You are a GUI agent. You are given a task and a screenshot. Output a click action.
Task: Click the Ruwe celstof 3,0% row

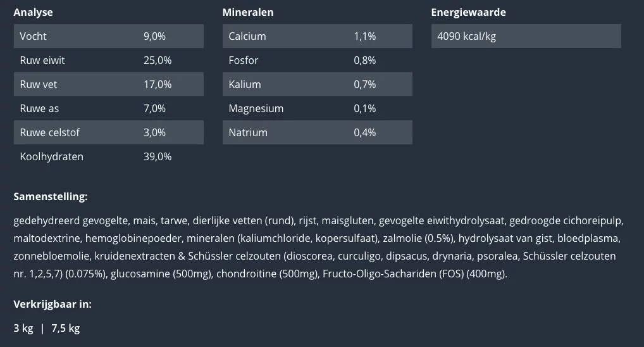(108, 132)
